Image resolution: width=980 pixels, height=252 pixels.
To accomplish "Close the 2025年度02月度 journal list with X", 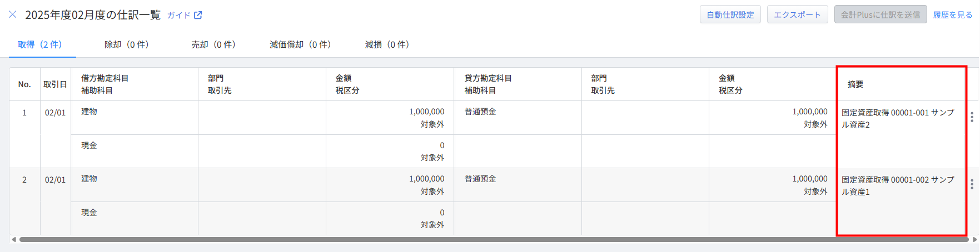I will [13, 14].
